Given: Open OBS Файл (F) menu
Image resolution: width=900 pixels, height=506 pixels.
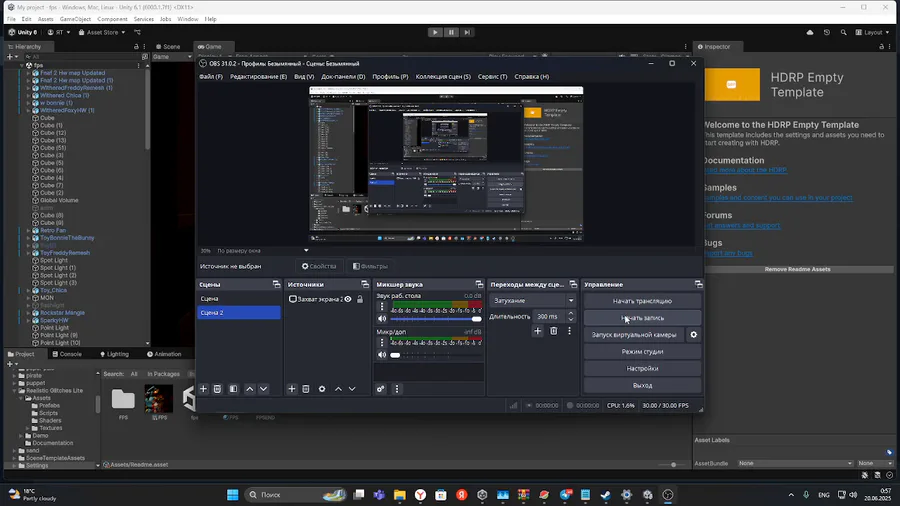Looking at the screenshot, I should pos(211,76).
